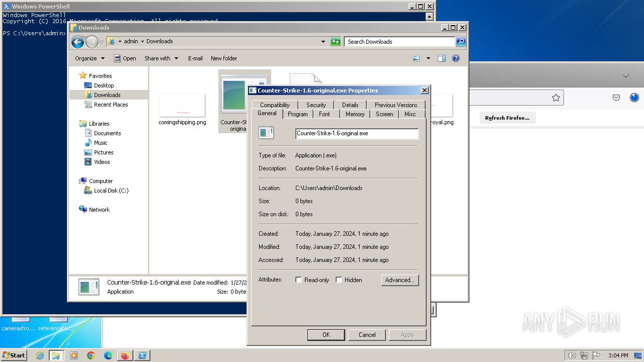
Task: Click the volume speaker tray icon
Action: point(572,355)
